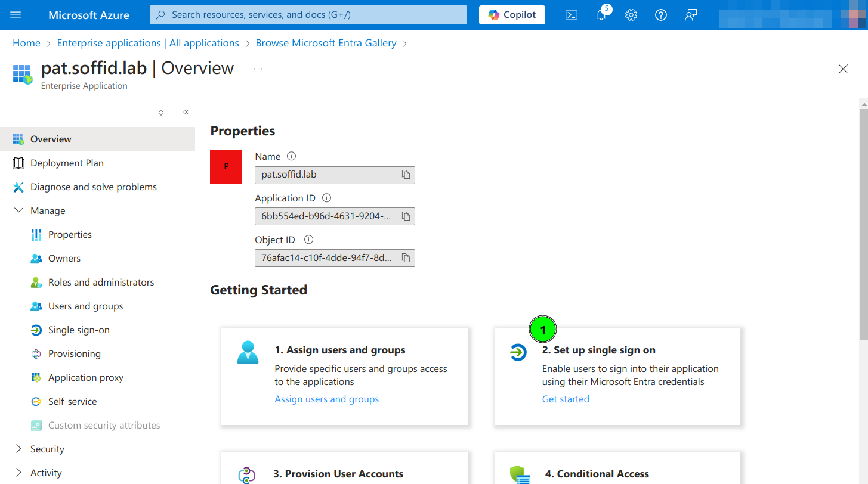Open portal settings gear
Viewport: 868px width, 484px height.
(x=631, y=15)
